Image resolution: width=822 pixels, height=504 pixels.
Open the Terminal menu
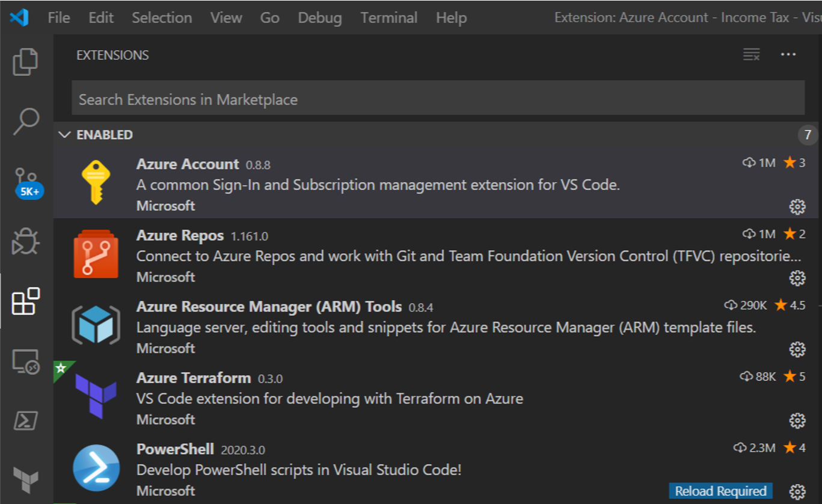point(388,17)
